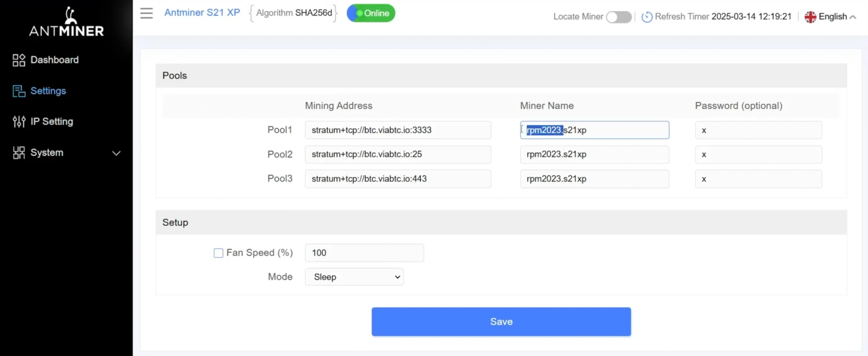Click the blue Save button

501,322
